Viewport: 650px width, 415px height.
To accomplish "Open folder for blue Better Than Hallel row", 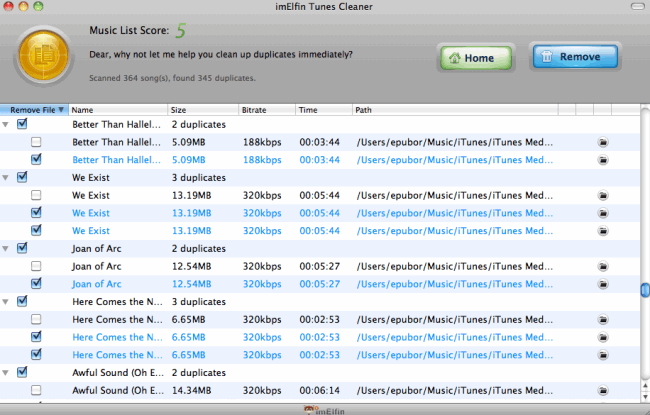I will click(x=603, y=160).
